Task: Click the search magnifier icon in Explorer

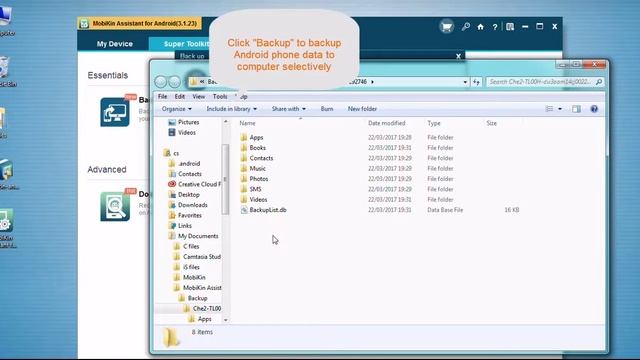Action: (598, 82)
